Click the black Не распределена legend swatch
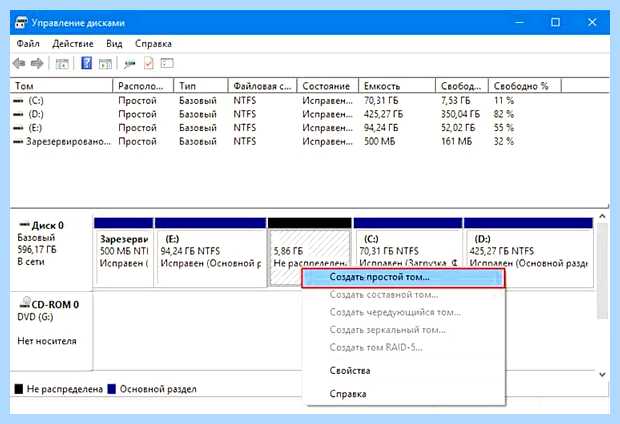This screenshot has height=424, width=620. [x=19, y=389]
